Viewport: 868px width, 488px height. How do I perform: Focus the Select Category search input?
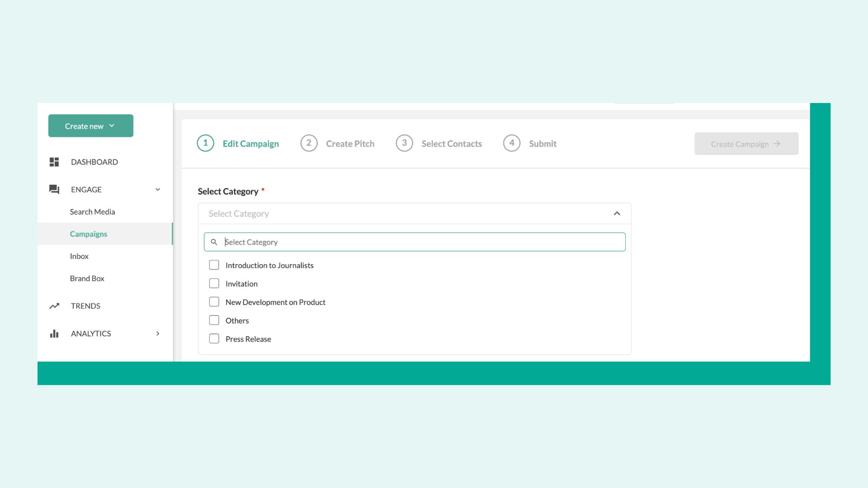[x=415, y=242]
